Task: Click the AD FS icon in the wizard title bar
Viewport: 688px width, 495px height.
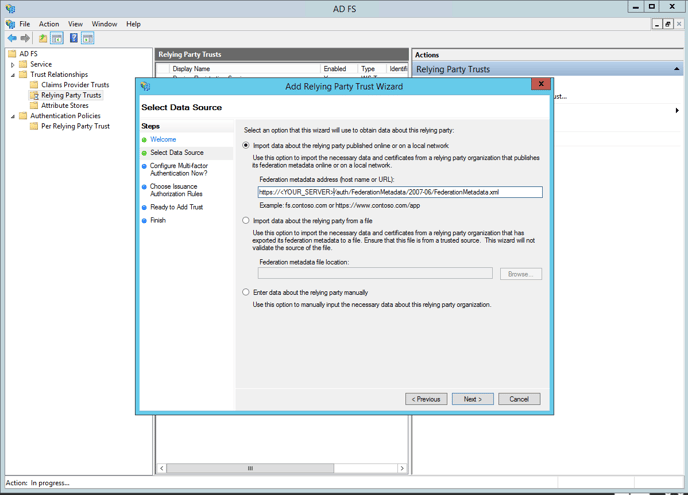Action: [145, 86]
